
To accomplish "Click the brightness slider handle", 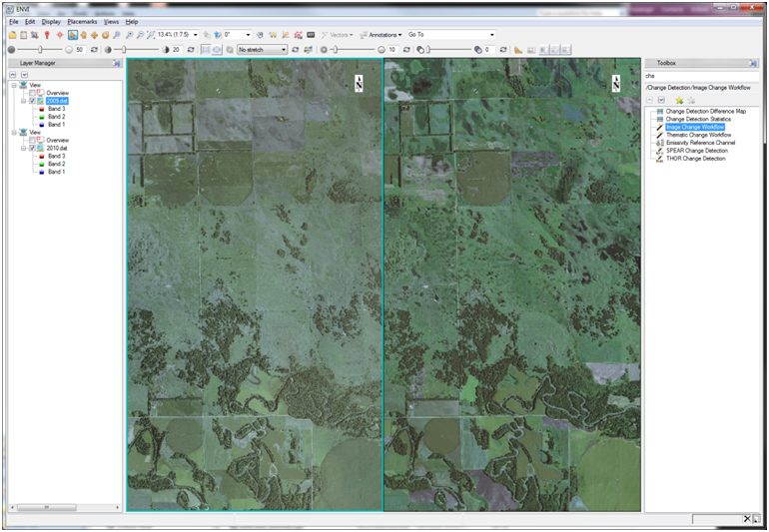I will pyautogui.click(x=41, y=49).
